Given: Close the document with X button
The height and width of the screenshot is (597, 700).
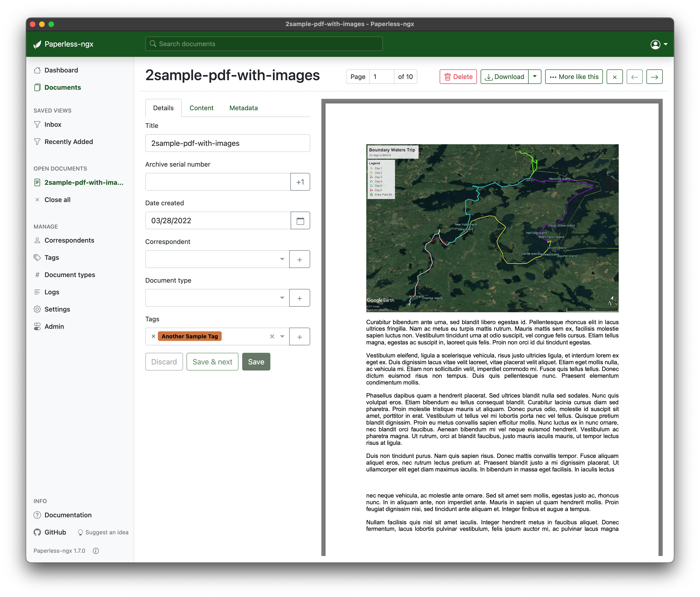Looking at the screenshot, I should [x=614, y=77].
